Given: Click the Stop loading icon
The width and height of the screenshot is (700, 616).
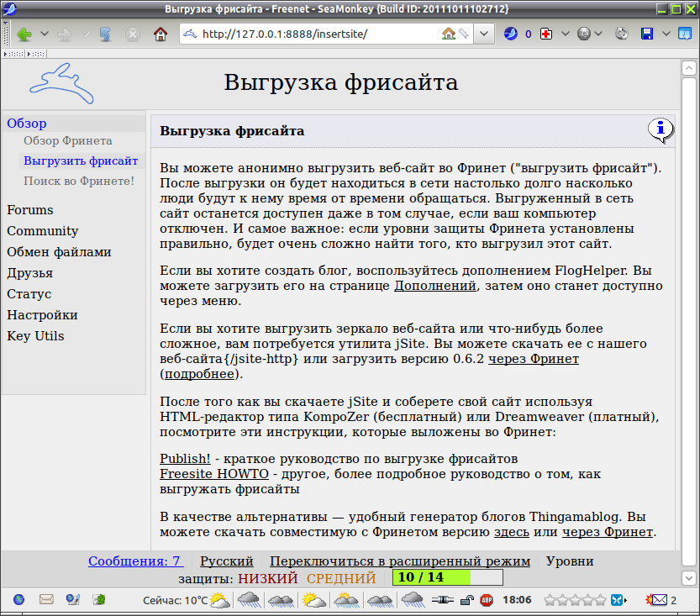Looking at the screenshot, I should pyautogui.click(x=133, y=34).
